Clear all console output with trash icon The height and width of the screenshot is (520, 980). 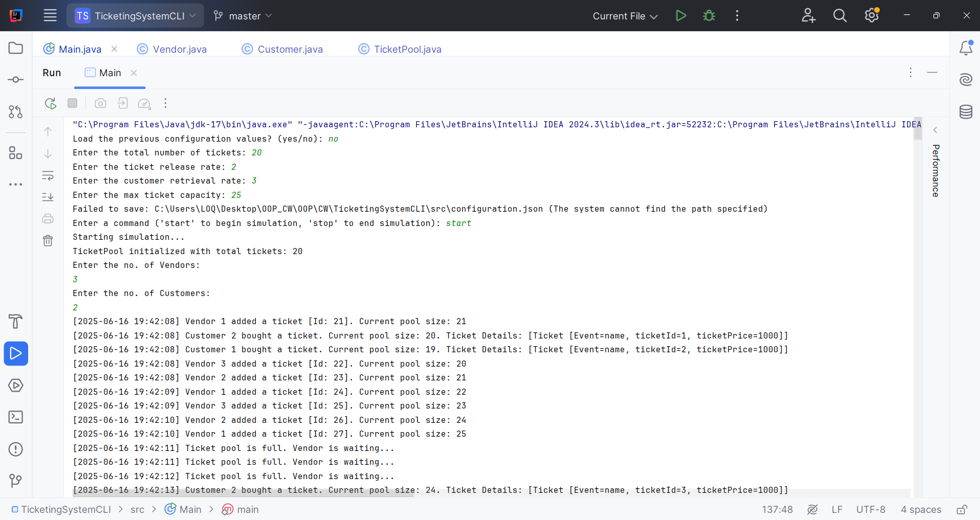(48, 240)
